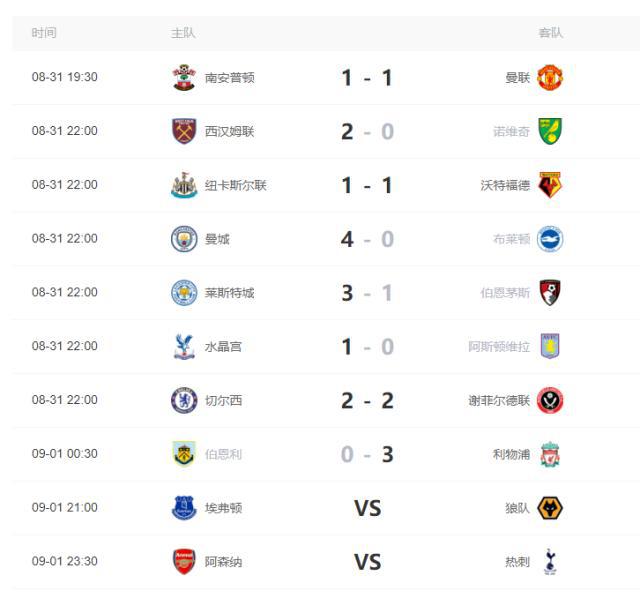This screenshot has width=640, height=598.
Task: Open the Wolves wolf-head crest
Action: click(550, 508)
